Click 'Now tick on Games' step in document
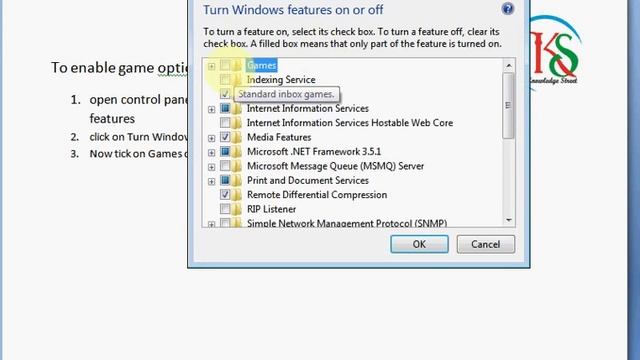 pos(138,154)
